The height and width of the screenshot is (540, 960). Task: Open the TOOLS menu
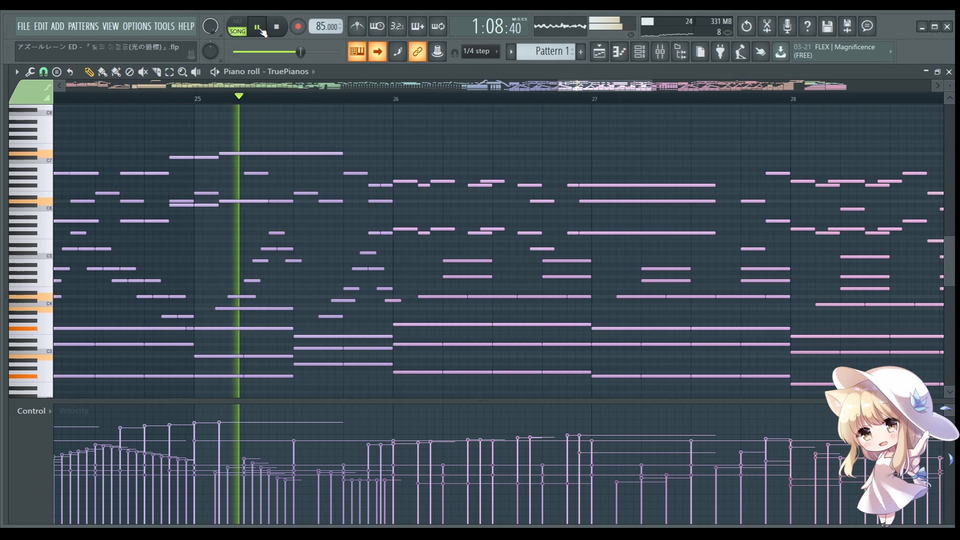164,26
